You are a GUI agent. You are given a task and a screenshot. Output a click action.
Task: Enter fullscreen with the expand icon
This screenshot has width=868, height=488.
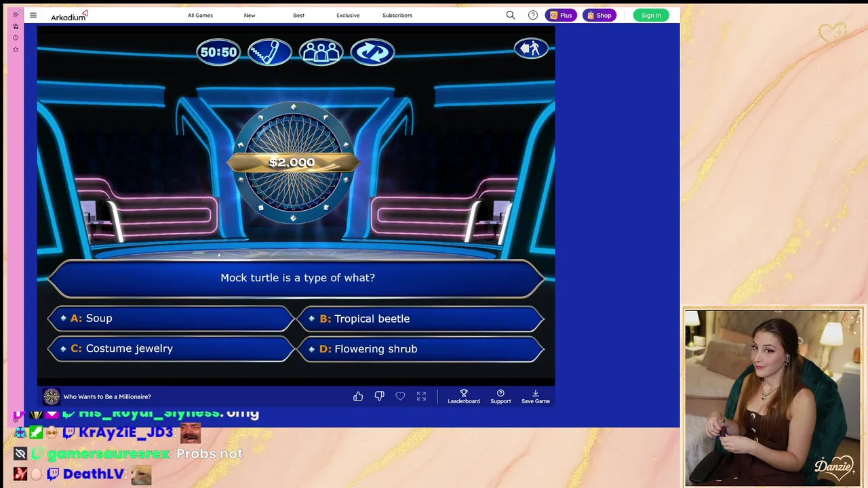click(421, 396)
